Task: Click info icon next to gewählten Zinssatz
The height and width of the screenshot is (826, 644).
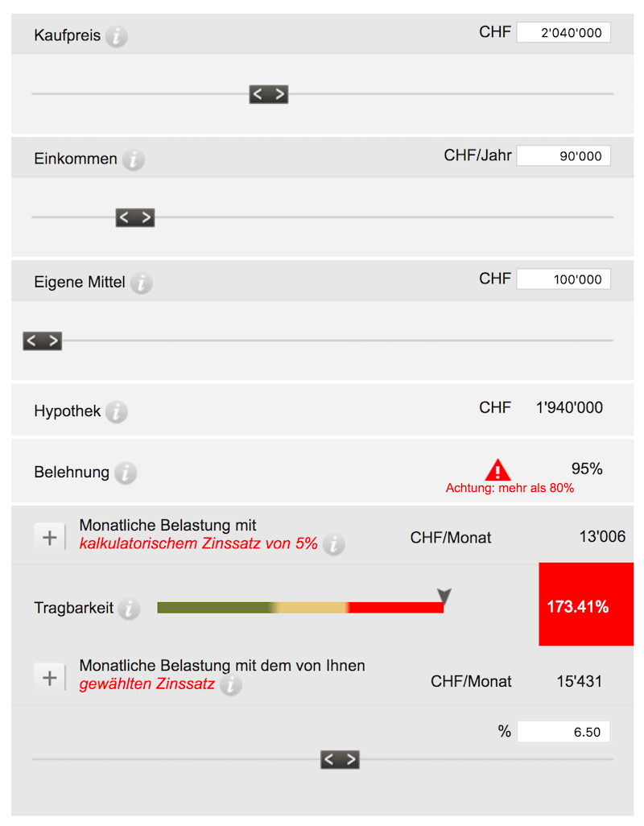Action: coord(231,685)
